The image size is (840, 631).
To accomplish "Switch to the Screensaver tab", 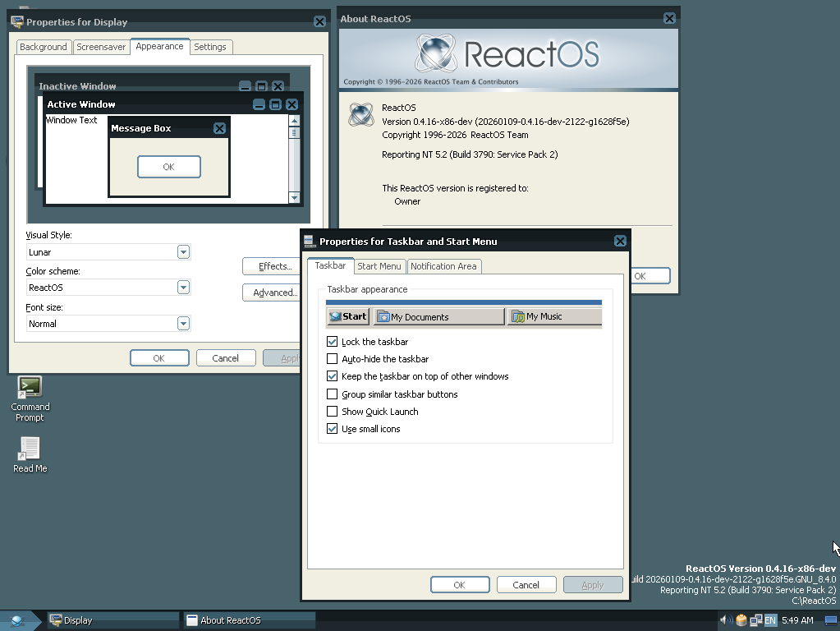I will tap(101, 47).
